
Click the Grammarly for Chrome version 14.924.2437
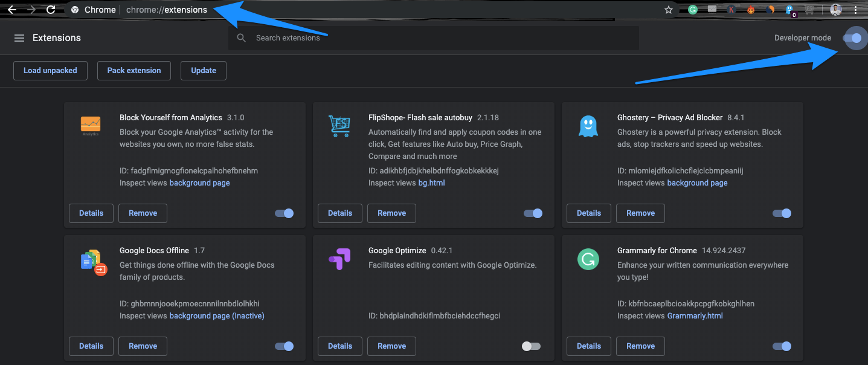tap(725, 251)
